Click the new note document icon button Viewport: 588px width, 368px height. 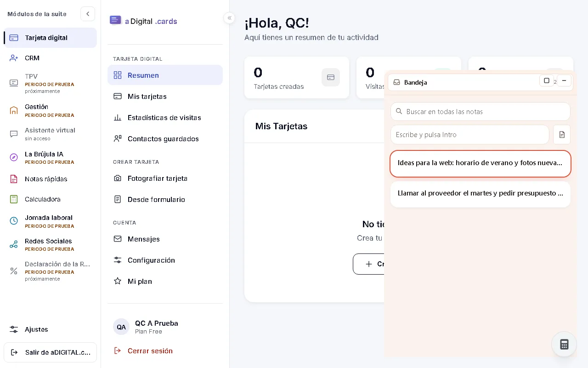point(562,135)
